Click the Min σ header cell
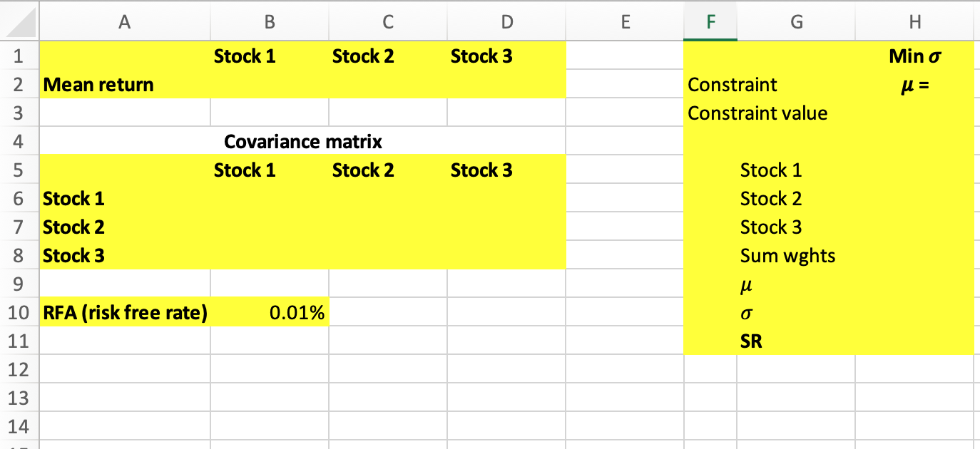 (915, 56)
